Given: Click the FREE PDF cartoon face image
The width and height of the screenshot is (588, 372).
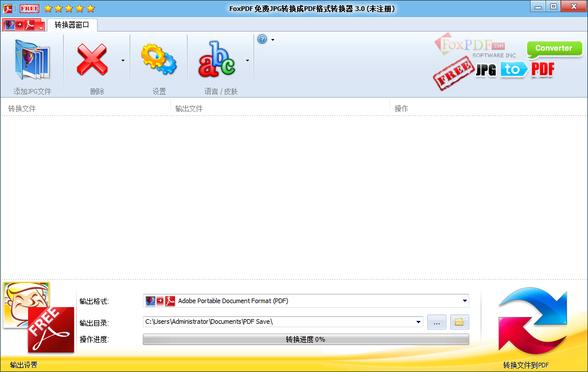Looking at the screenshot, I should [x=39, y=317].
